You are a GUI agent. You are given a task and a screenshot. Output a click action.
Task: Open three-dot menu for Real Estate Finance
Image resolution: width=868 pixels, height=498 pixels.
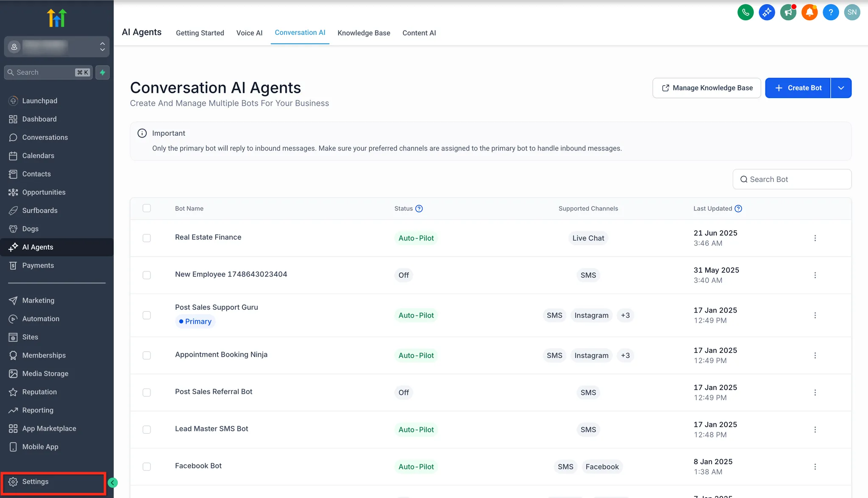(x=815, y=238)
